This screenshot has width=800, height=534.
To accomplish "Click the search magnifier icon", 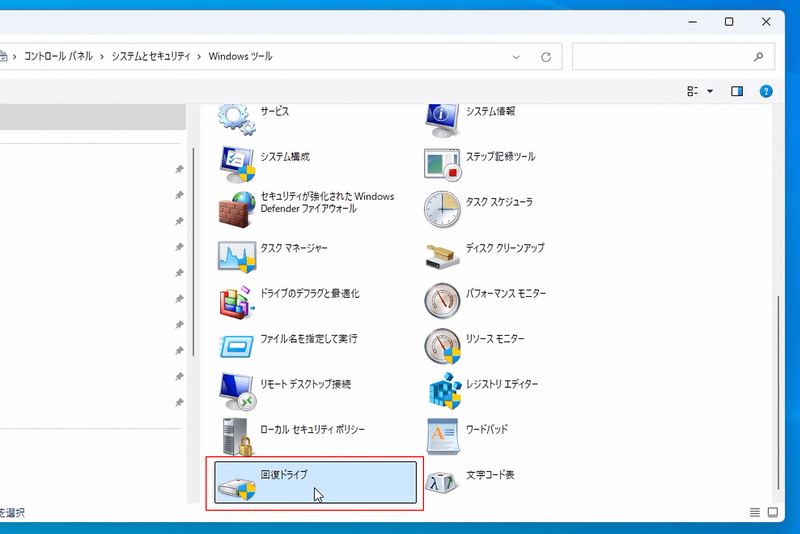I will coord(759,57).
